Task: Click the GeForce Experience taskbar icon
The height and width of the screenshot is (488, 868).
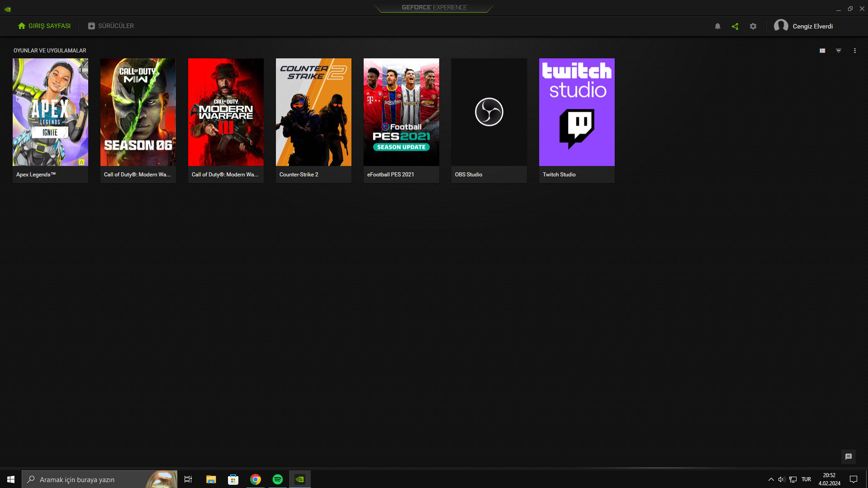Action: [x=300, y=479]
